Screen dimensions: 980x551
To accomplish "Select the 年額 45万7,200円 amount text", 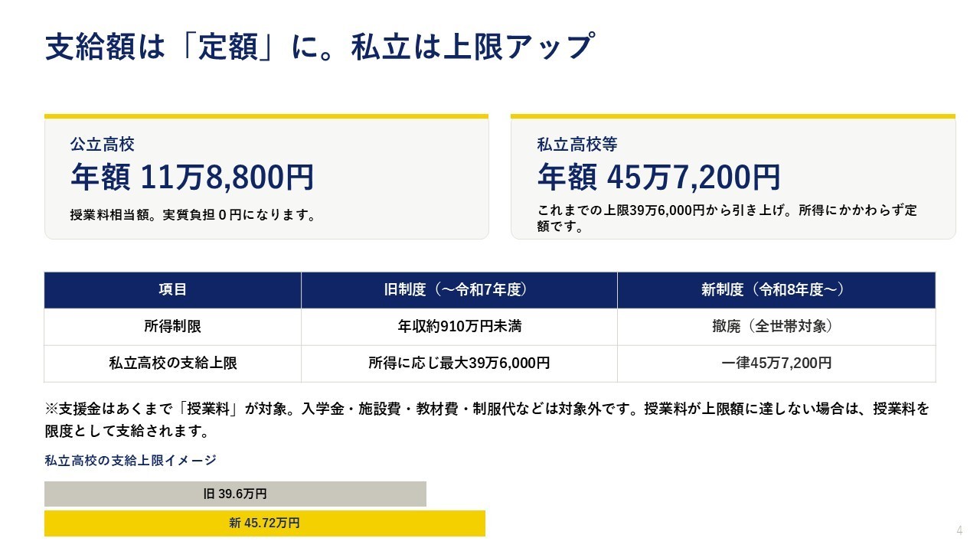I will point(659,177).
